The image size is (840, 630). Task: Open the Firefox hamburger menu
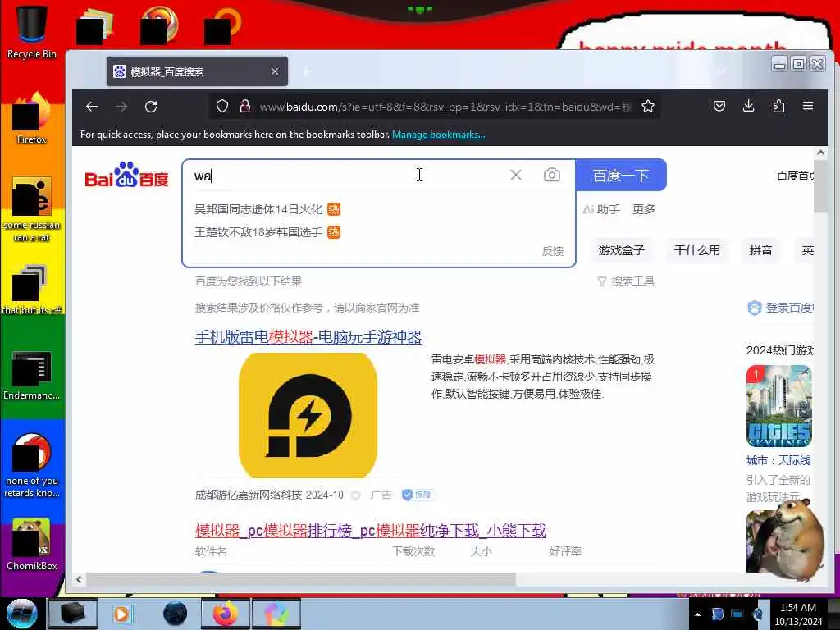808,106
